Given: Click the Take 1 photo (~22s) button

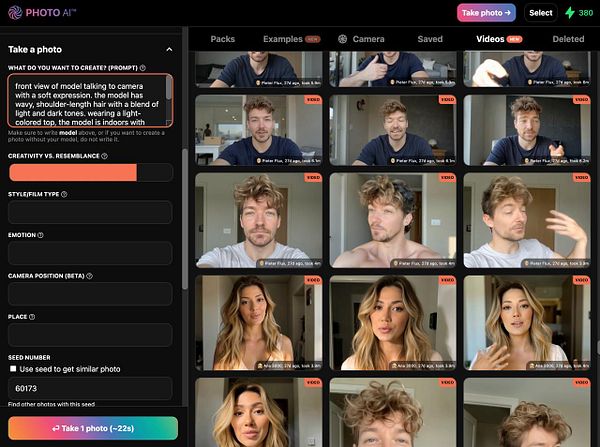Looking at the screenshot, I should click(x=93, y=428).
